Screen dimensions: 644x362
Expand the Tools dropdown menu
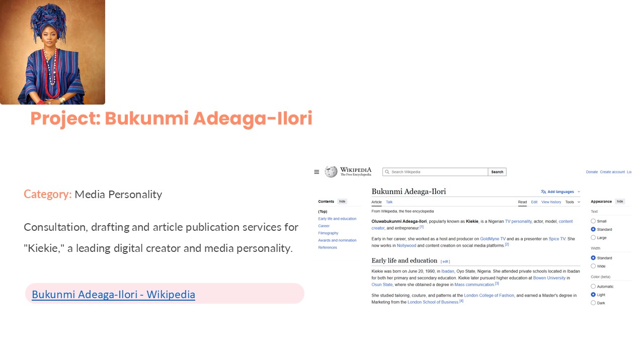573,202
